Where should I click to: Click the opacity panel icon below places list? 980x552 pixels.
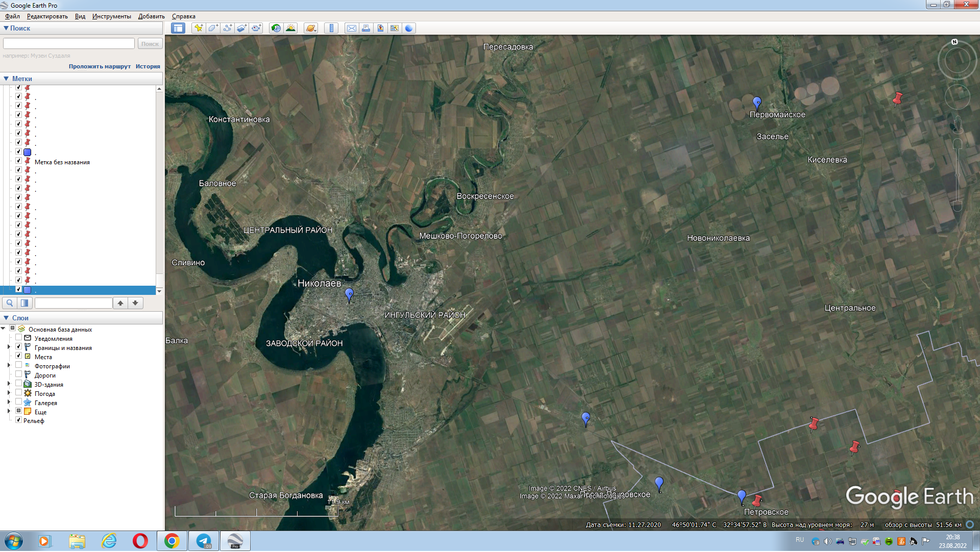tap(24, 304)
